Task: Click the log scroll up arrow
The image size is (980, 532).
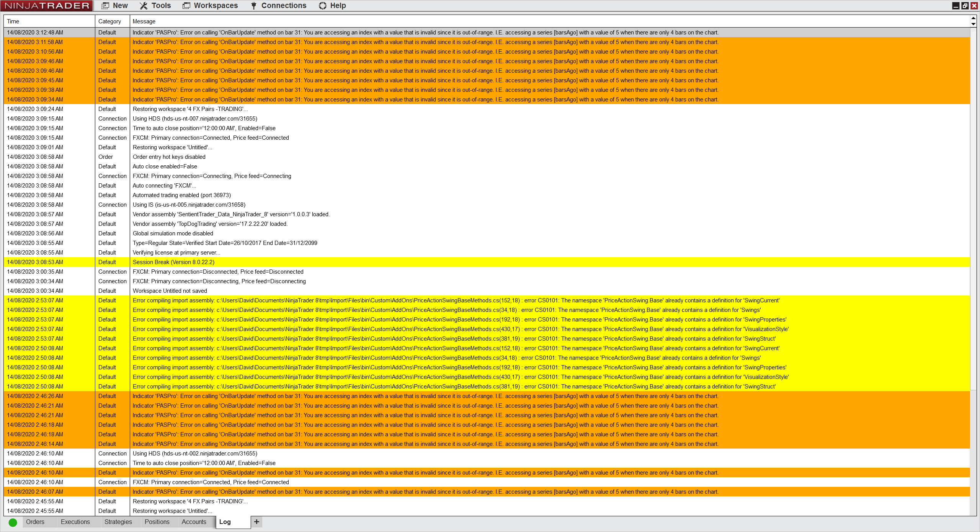Action: point(973,18)
